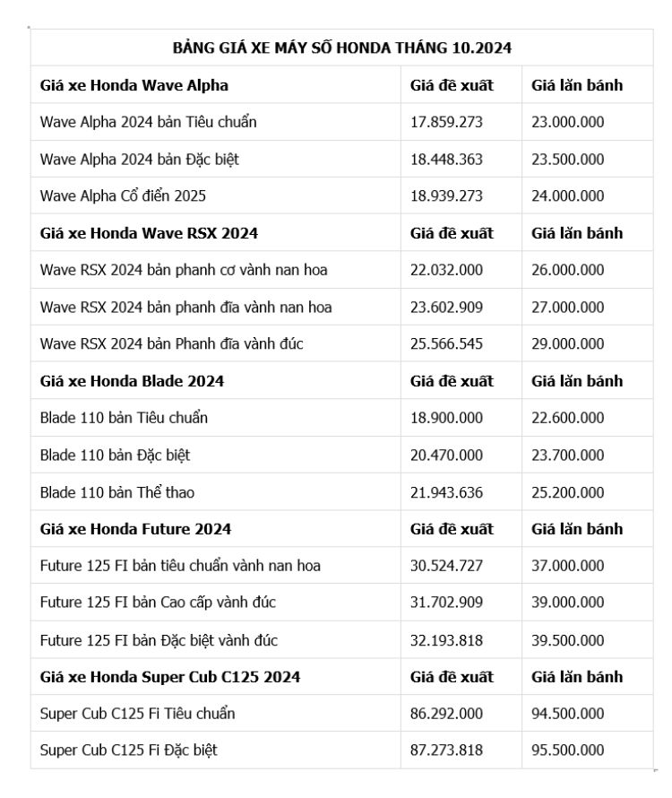Click price 23.602.909 cell
This screenshot has height=798, width=672.
click(x=446, y=307)
